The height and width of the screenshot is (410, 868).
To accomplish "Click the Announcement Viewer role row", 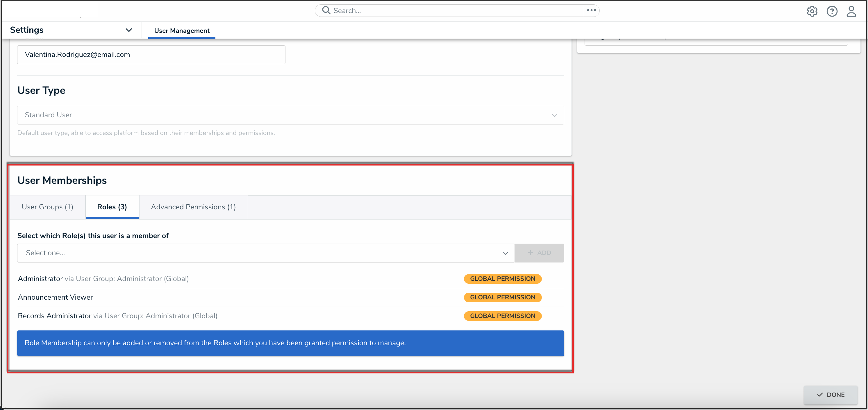I will [55, 297].
